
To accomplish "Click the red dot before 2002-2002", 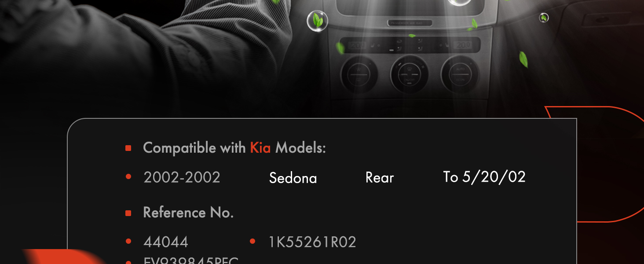I will (128, 177).
